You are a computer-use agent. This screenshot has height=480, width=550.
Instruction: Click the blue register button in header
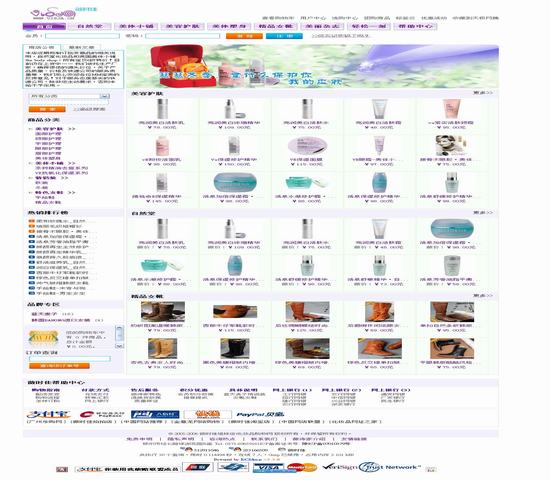point(284,36)
